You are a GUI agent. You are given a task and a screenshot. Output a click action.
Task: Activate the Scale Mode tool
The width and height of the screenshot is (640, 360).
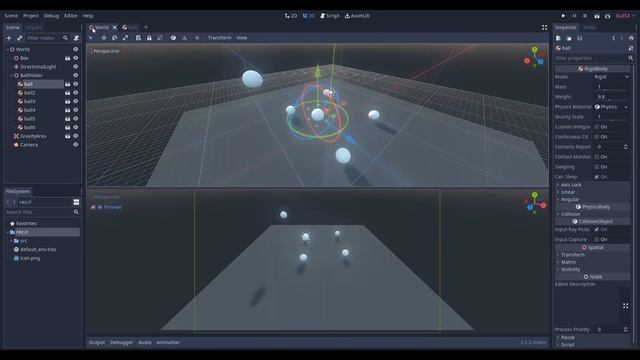(126, 38)
